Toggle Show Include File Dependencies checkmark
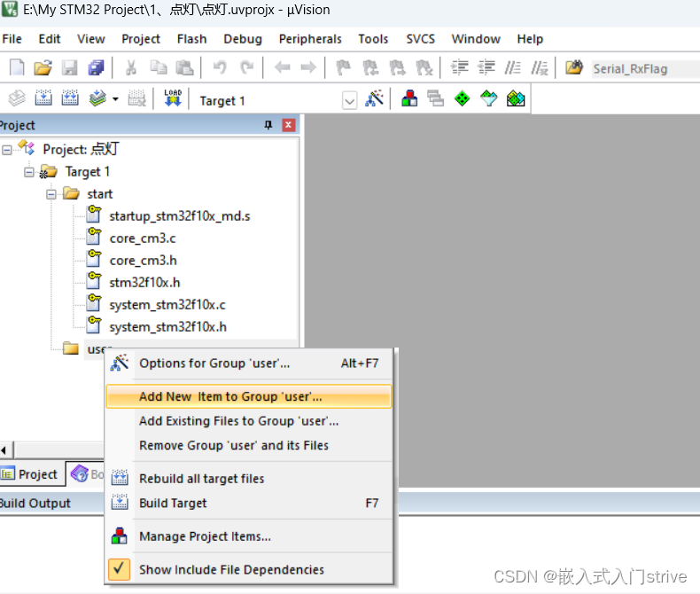 [119, 569]
